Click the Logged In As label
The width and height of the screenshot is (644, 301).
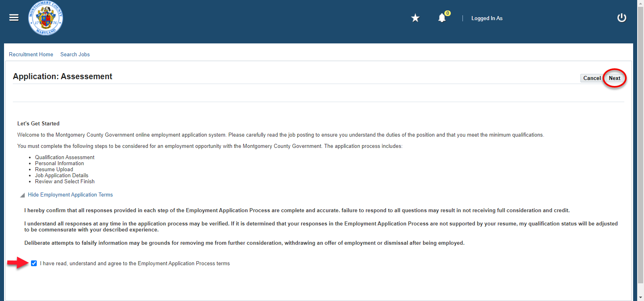pyautogui.click(x=487, y=18)
